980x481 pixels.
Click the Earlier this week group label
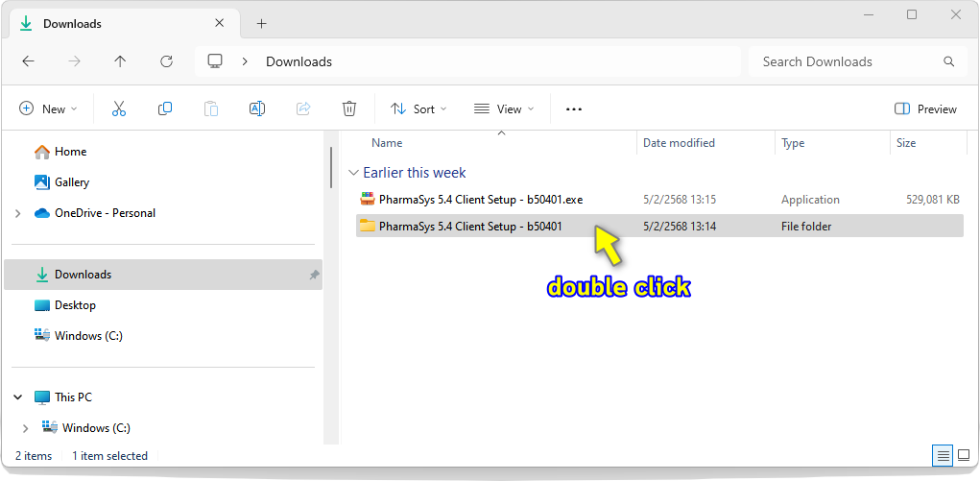pos(415,173)
